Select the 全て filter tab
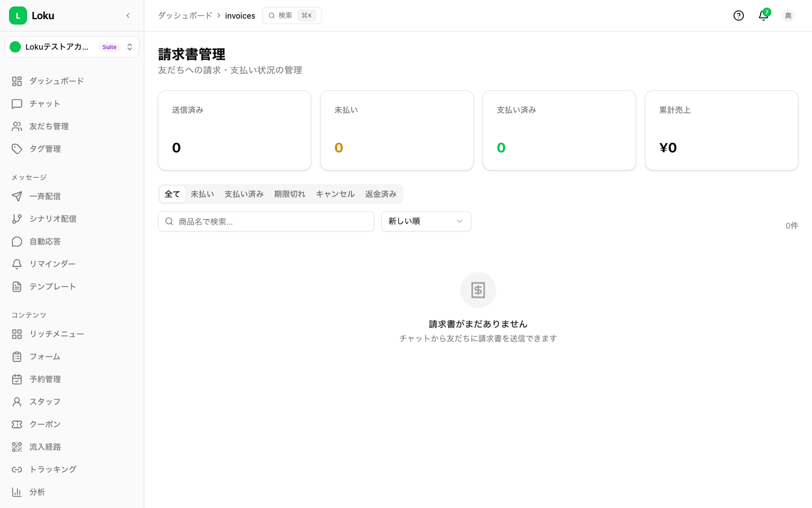Viewport: 812px width, 508px height. 173,194
